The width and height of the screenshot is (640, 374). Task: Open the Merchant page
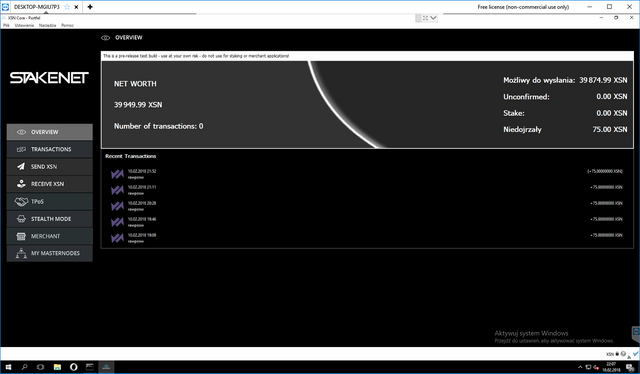49,236
